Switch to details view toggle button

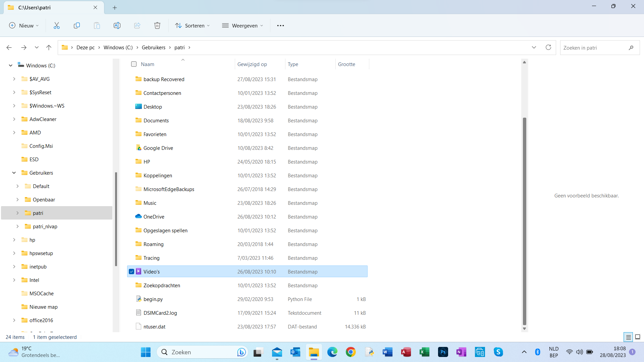tap(628, 337)
